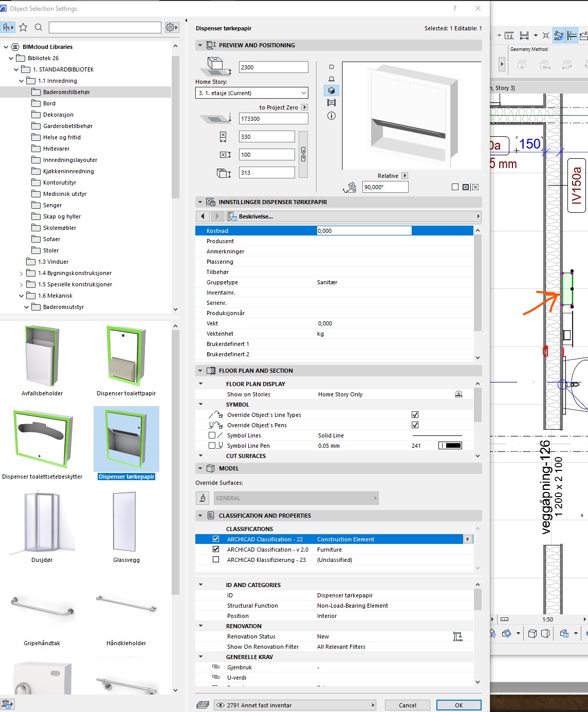This screenshot has height=712, width=588.
Task: Toggle the chain link dimensions icon
Action: click(303, 154)
